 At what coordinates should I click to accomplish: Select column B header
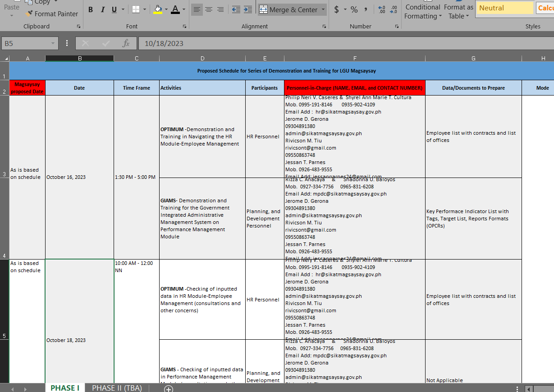(x=80, y=58)
